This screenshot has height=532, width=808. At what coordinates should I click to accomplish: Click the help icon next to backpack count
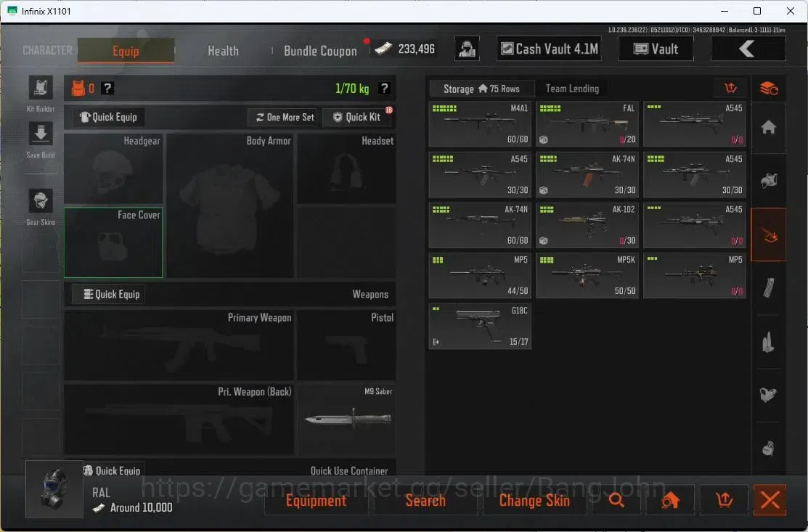(107, 89)
